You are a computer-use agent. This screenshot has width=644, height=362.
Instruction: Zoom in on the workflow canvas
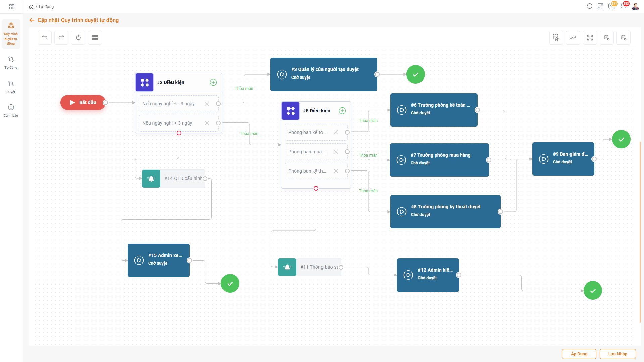[x=606, y=38]
